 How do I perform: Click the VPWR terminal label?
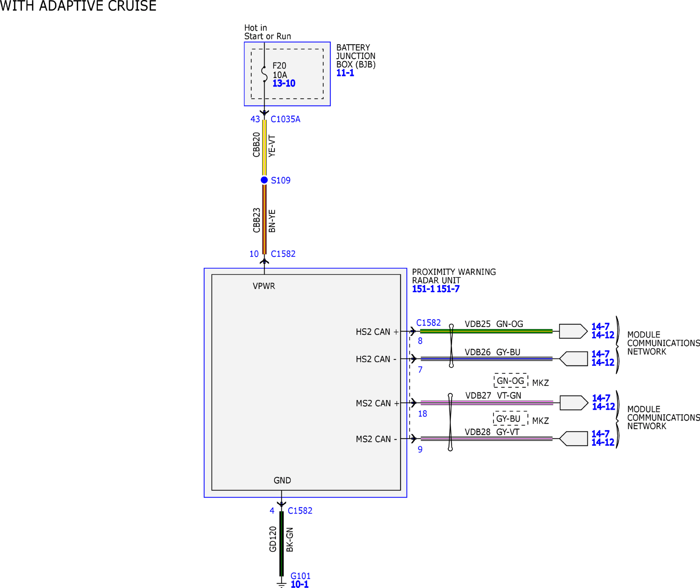click(264, 286)
